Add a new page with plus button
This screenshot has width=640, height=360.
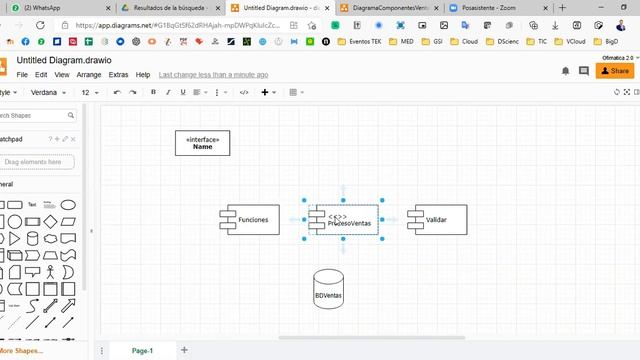tap(184, 350)
